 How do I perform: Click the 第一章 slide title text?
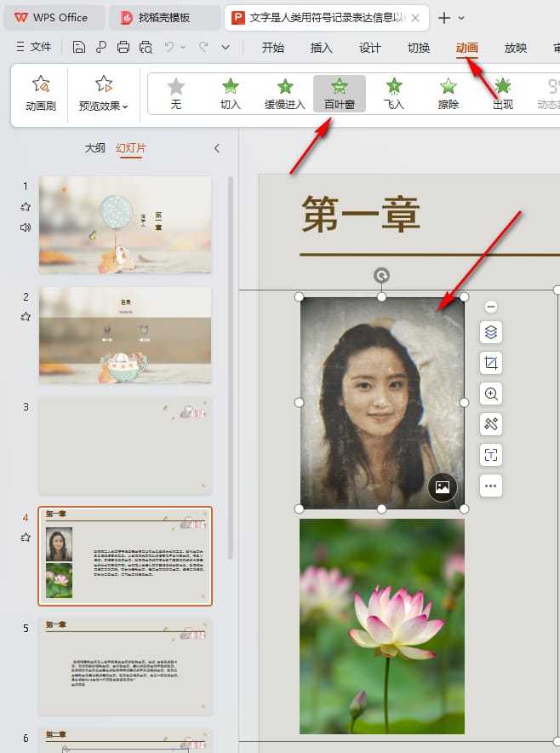click(x=361, y=215)
